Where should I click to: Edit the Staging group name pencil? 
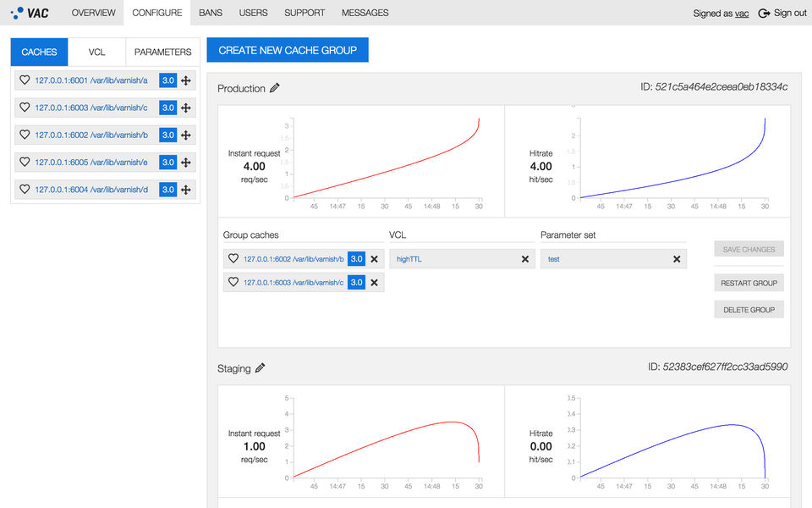(260, 367)
